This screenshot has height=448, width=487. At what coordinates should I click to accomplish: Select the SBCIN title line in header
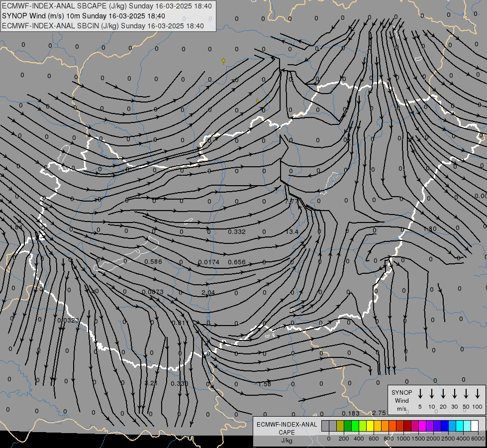tap(103, 26)
